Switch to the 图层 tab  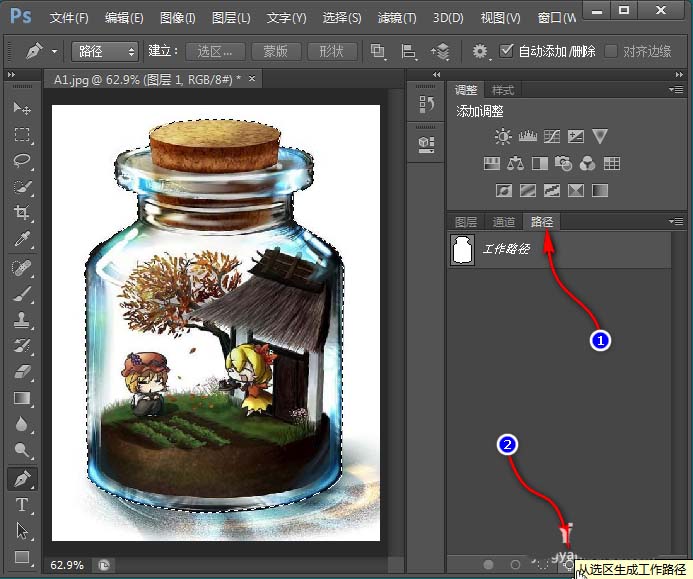tap(466, 222)
